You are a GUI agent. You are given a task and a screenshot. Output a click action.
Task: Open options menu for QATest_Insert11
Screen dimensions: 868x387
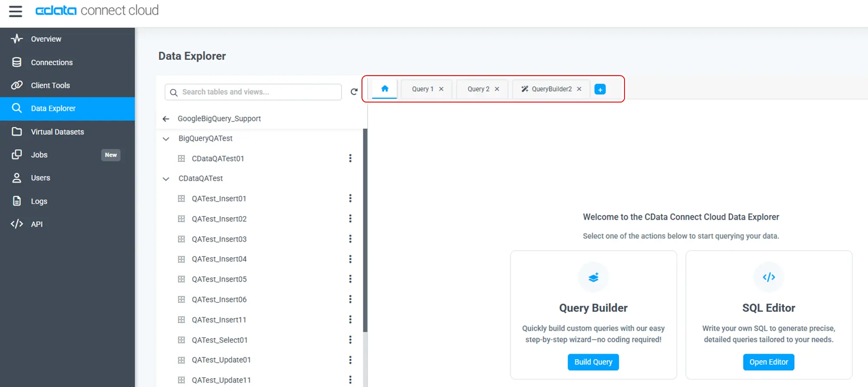tap(350, 320)
